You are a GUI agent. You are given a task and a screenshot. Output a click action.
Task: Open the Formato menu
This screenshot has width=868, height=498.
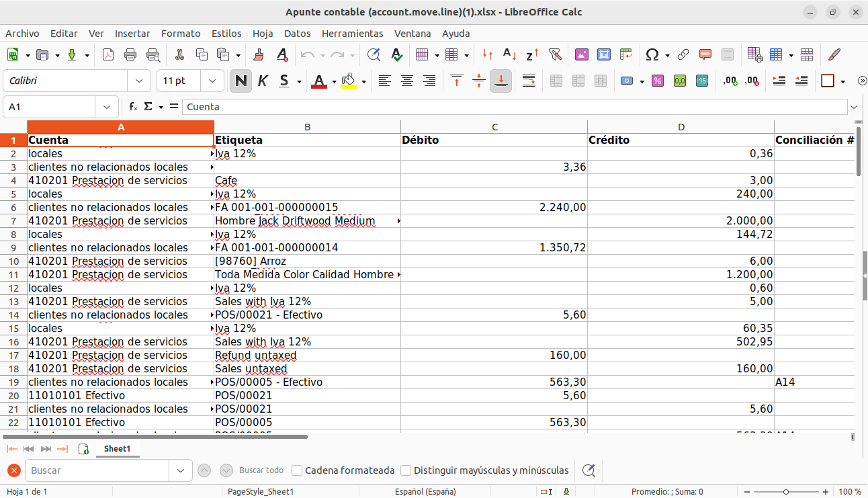tap(181, 34)
